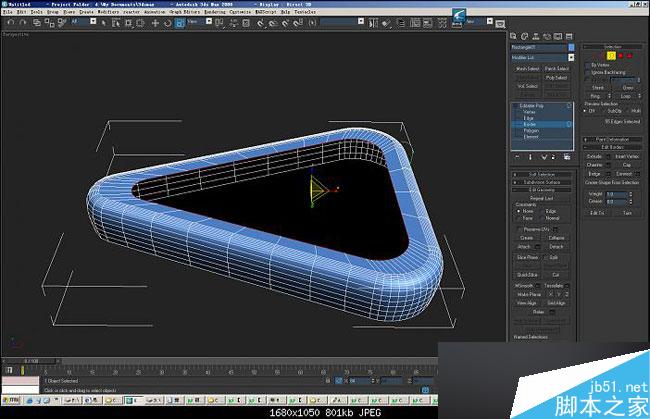This screenshot has height=419, width=650.
Task: Click the time slider handle on timeline
Action: (x=29, y=361)
